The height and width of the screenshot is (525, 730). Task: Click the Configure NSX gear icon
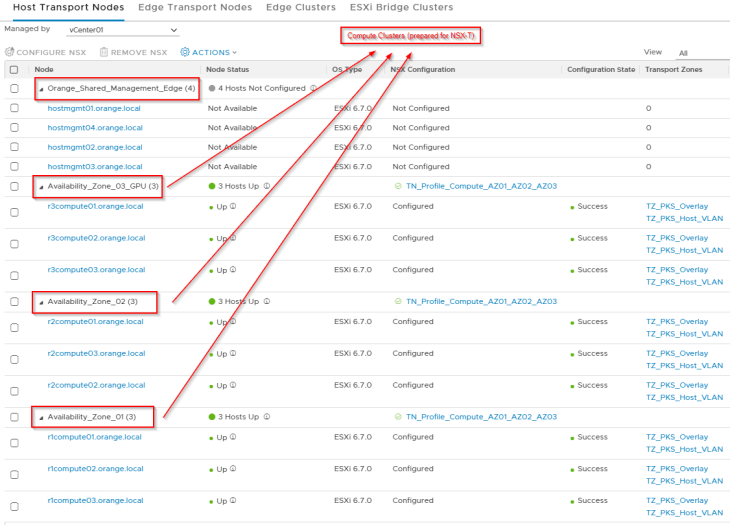click(9, 52)
